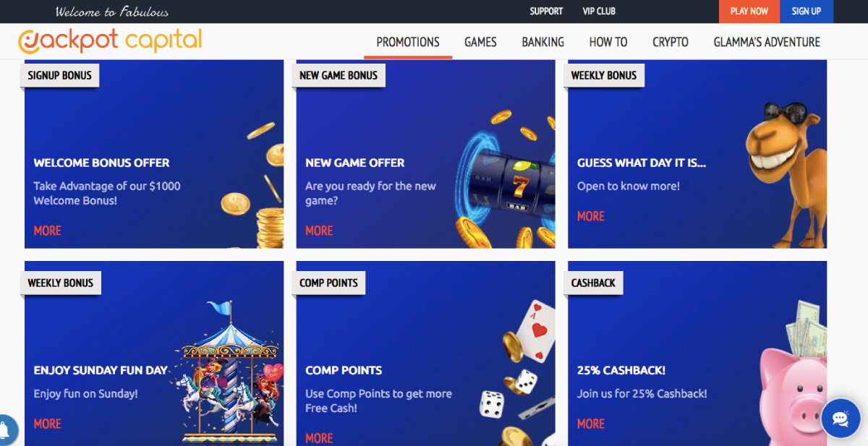Select the How To menu item
Screen dimensions: 868x446
pyautogui.click(x=608, y=42)
